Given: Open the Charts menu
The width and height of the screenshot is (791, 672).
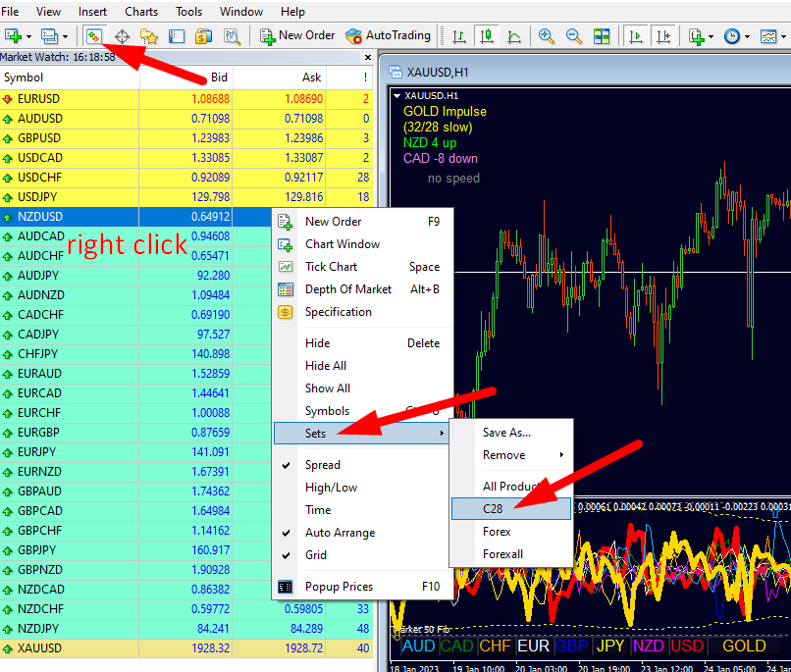Looking at the screenshot, I should (x=141, y=12).
